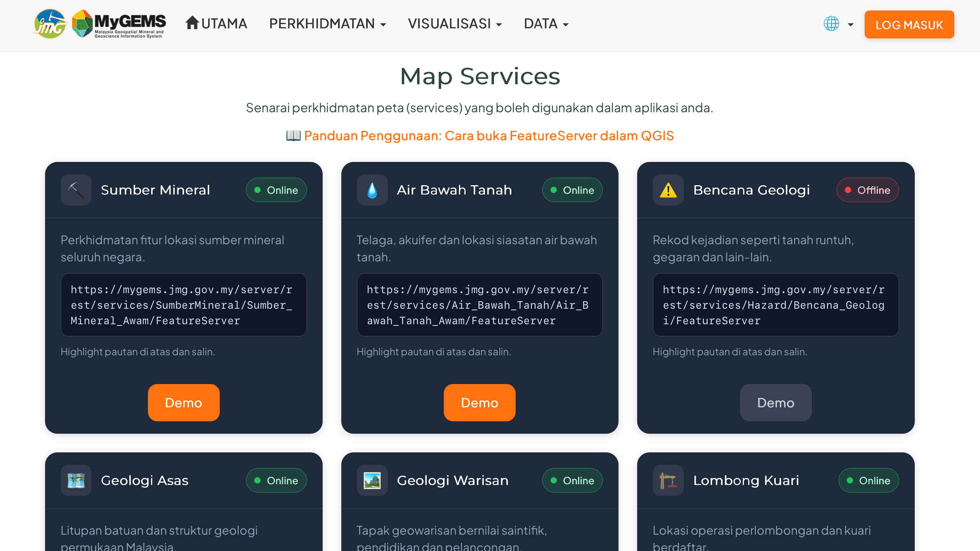Click 'Perkhidmatan fitur lokasi sumber mineral' description
The image size is (980, 551).
[x=172, y=249]
